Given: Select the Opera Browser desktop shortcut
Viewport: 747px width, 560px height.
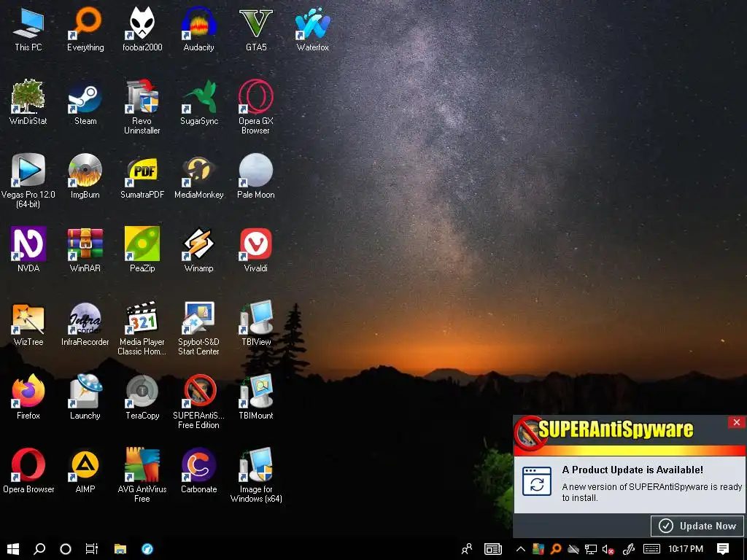Looking at the screenshot, I should [x=28, y=470].
